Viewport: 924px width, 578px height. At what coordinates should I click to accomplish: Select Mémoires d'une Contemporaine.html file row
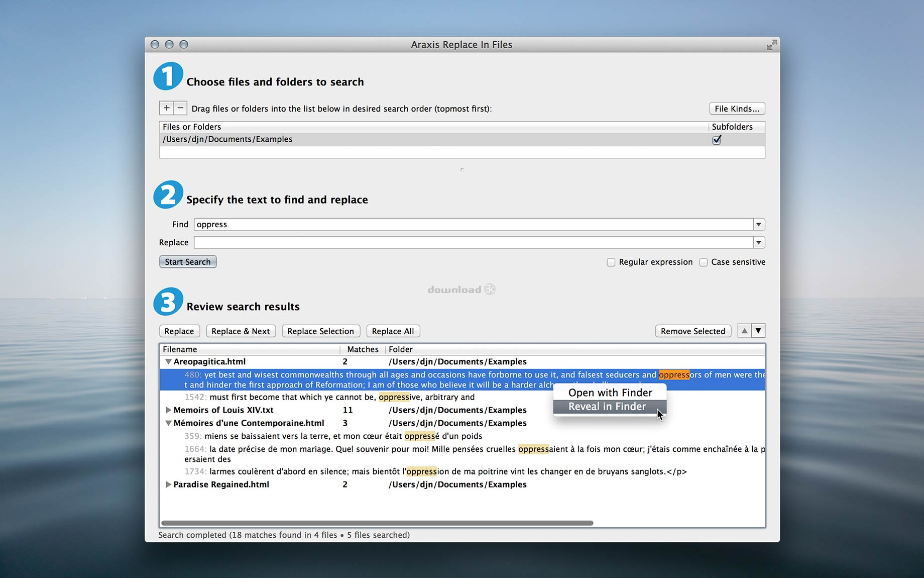click(x=462, y=423)
